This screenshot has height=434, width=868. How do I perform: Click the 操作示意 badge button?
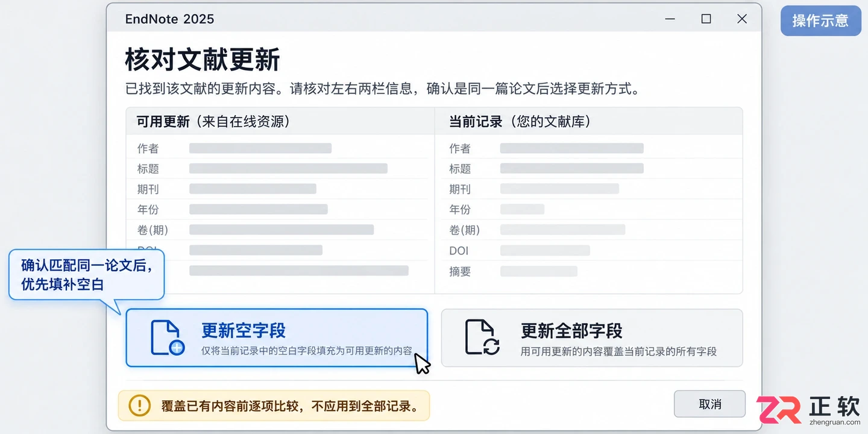820,20
